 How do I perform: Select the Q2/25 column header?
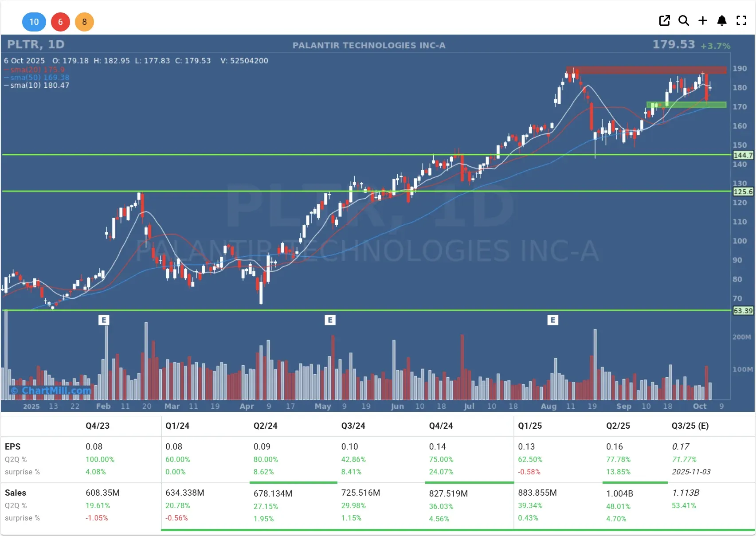pyautogui.click(x=618, y=426)
